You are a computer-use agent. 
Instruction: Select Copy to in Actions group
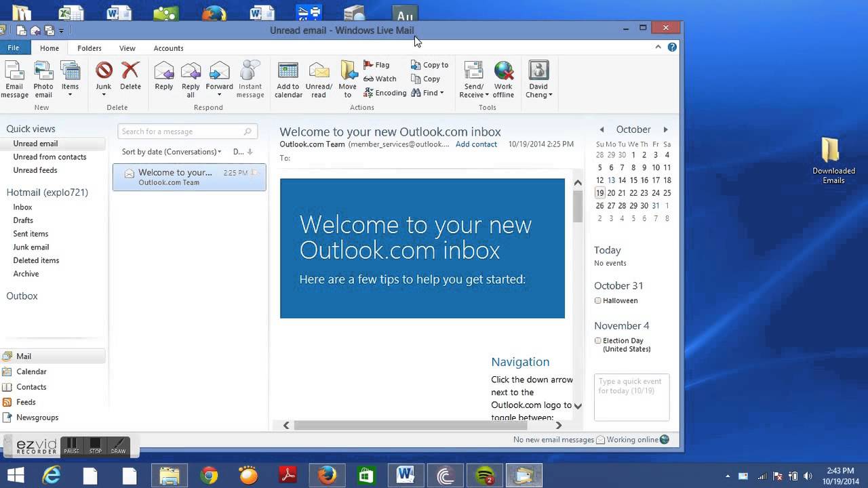429,65
